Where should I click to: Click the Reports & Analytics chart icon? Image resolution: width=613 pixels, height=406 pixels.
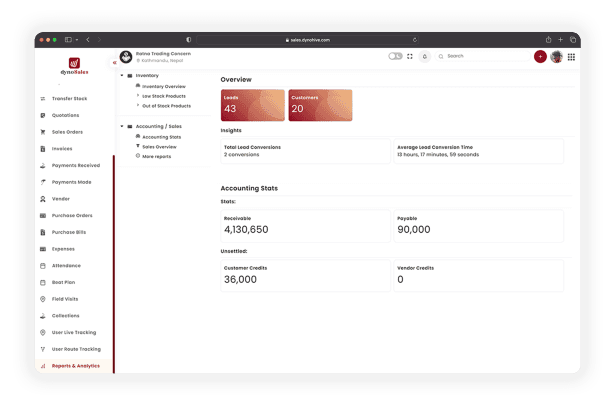click(x=43, y=366)
